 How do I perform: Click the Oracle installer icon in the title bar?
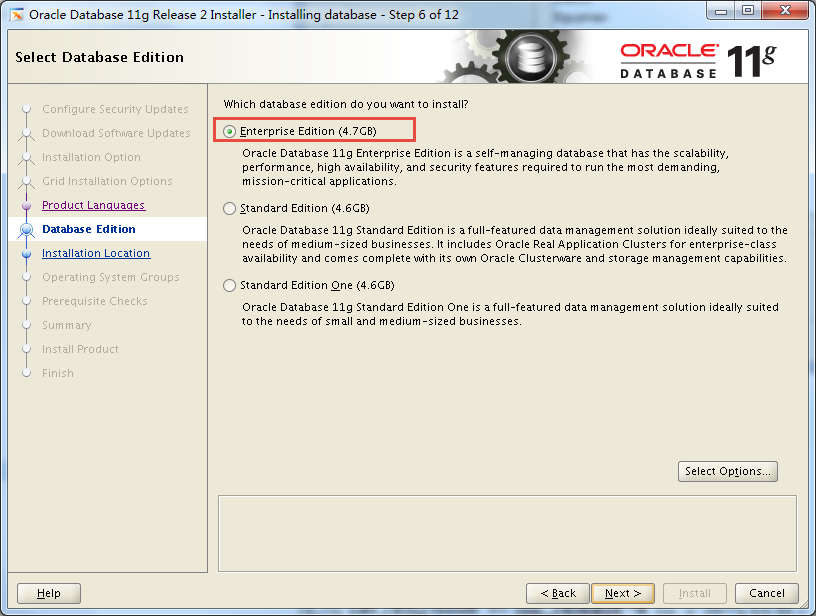[x=16, y=13]
